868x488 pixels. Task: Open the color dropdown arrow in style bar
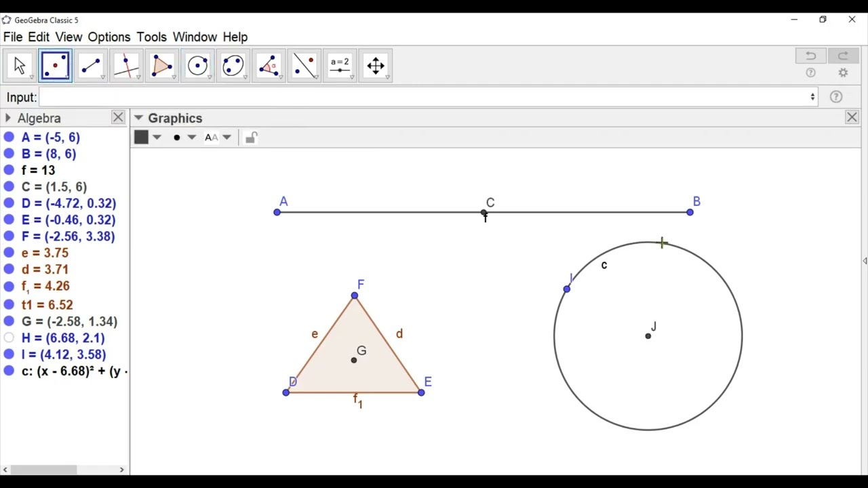point(157,138)
